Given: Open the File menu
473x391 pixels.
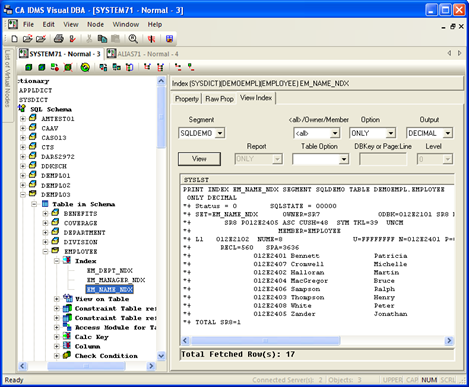Looking at the screenshot, I should point(28,25).
